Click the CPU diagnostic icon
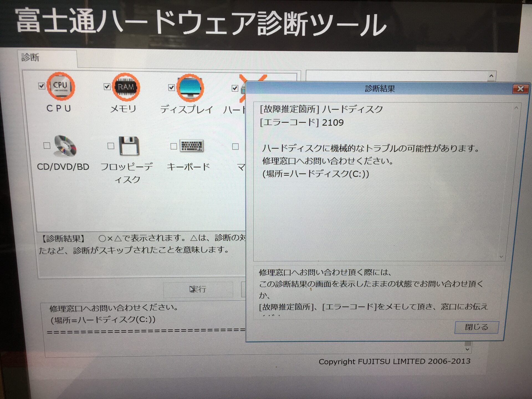This screenshot has width=532, height=399. pyautogui.click(x=60, y=86)
